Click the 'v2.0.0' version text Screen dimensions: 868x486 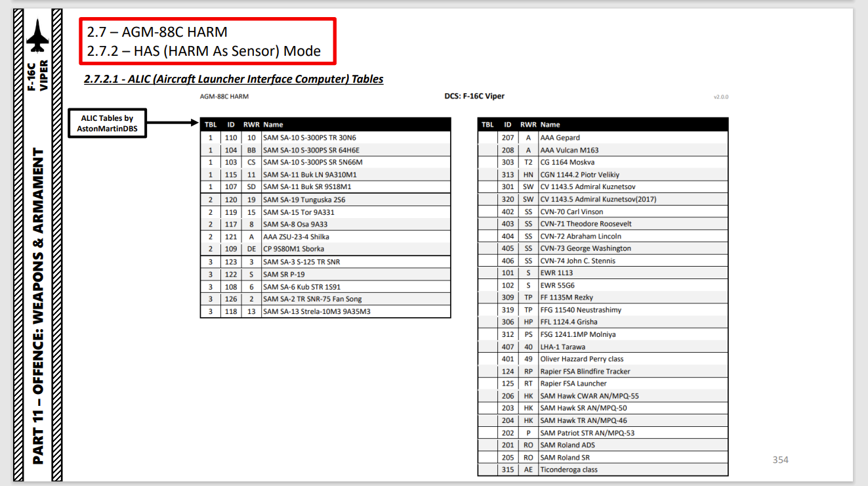point(721,97)
